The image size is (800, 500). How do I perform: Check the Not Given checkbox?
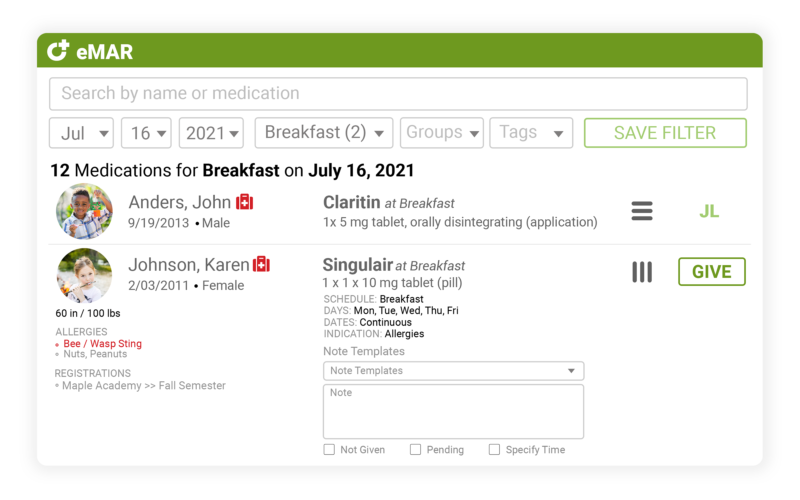tap(329, 450)
